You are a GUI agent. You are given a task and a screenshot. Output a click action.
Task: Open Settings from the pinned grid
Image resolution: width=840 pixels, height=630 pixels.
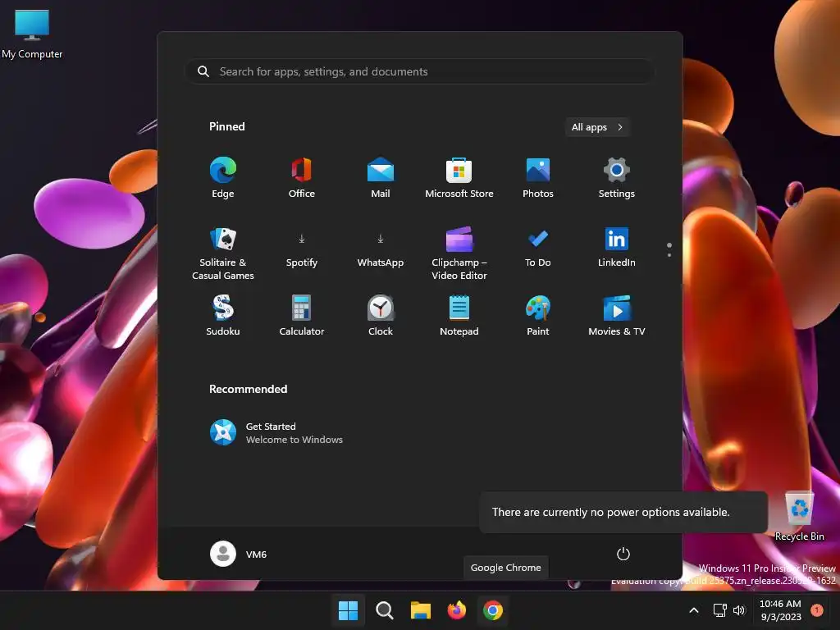click(617, 178)
